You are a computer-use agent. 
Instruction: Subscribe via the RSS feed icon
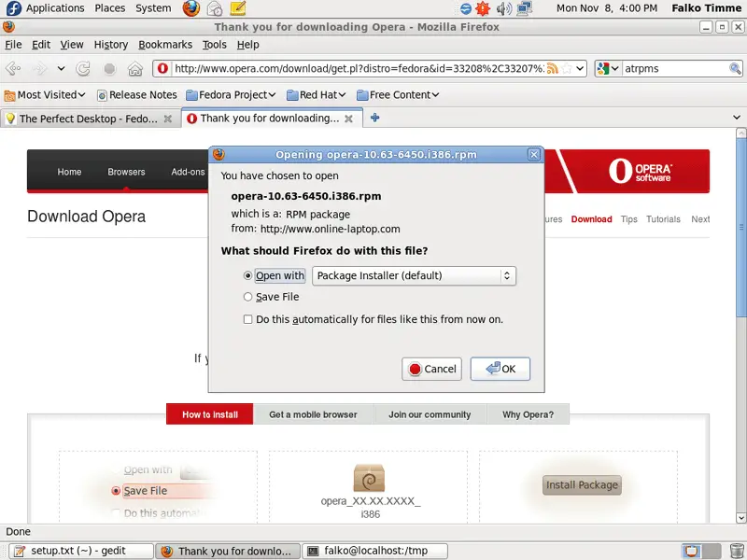[552, 68]
